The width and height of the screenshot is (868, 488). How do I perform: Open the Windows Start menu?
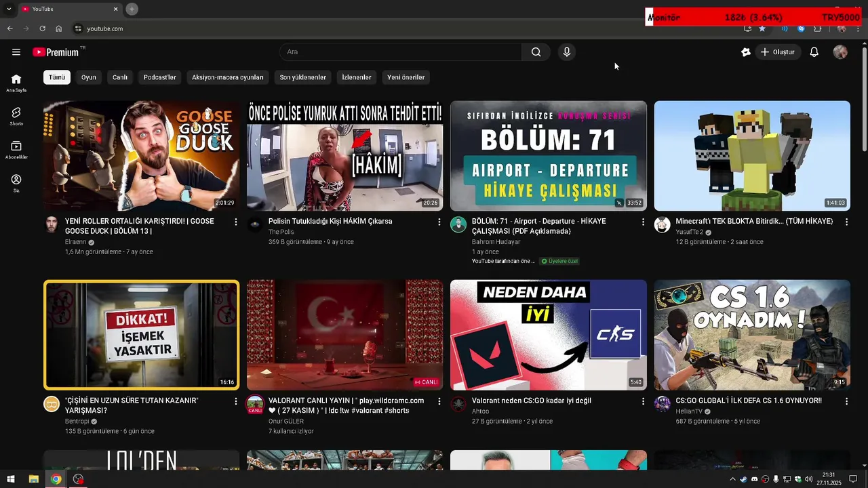click(11, 479)
